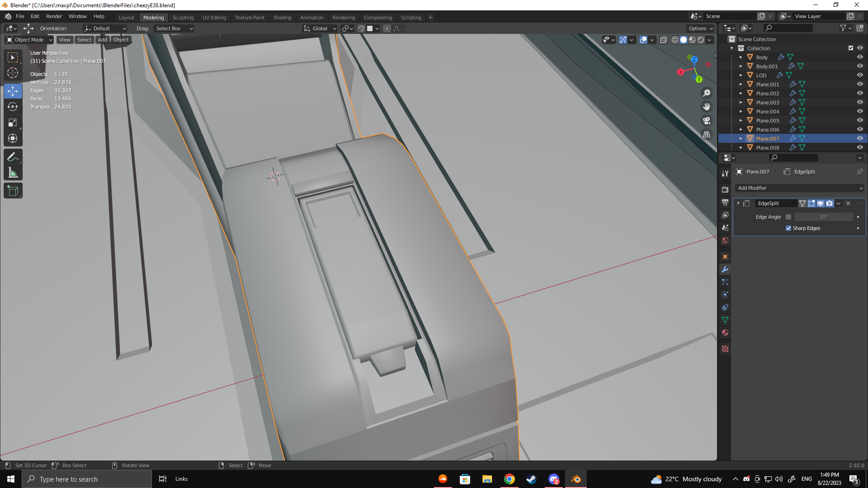The width and height of the screenshot is (868, 488).
Task: Click the Cursor tool icon
Action: point(13,73)
